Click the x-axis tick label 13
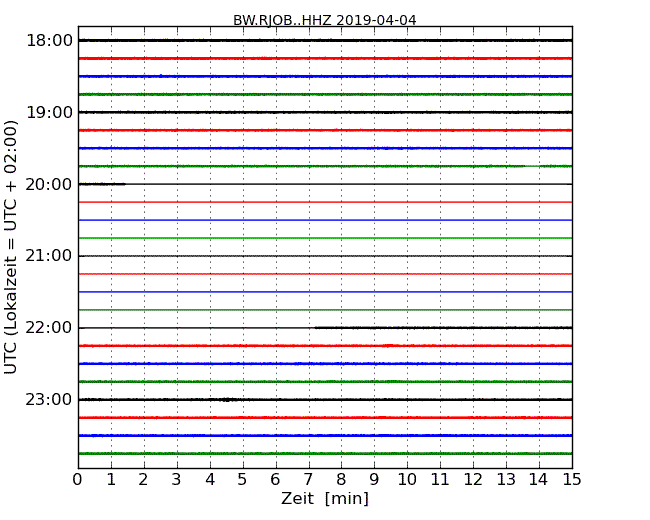Viewport: 650px width, 520px height. pyautogui.click(x=506, y=479)
